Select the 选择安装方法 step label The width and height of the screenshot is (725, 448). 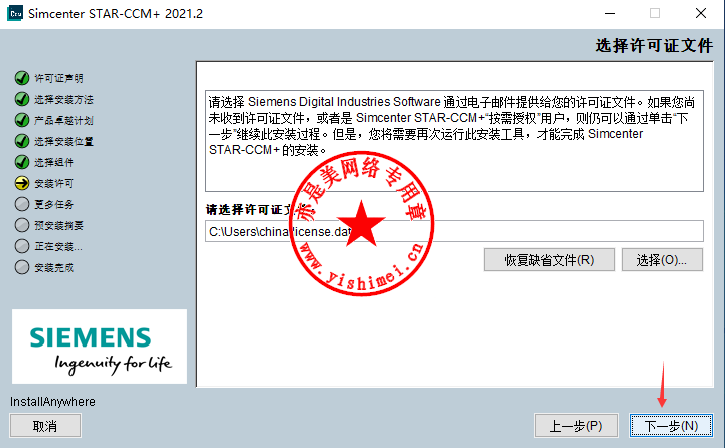pyautogui.click(x=64, y=99)
